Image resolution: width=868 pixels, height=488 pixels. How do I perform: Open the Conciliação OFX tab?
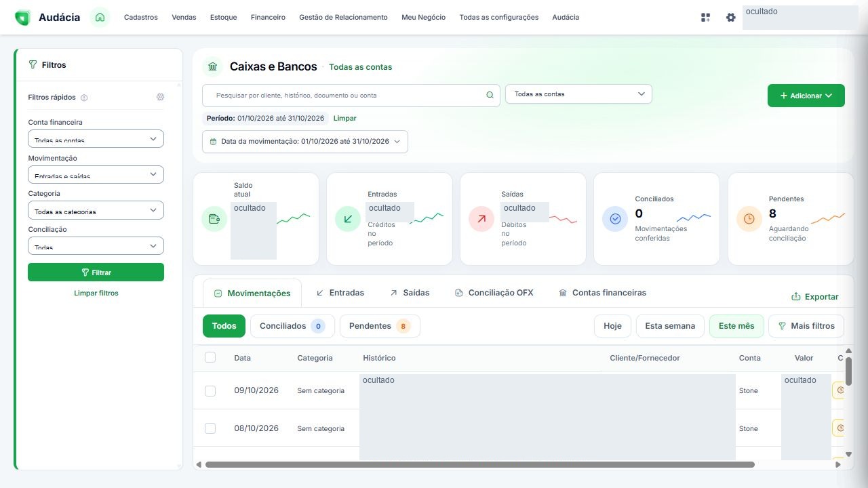click(x=494, y=293)
